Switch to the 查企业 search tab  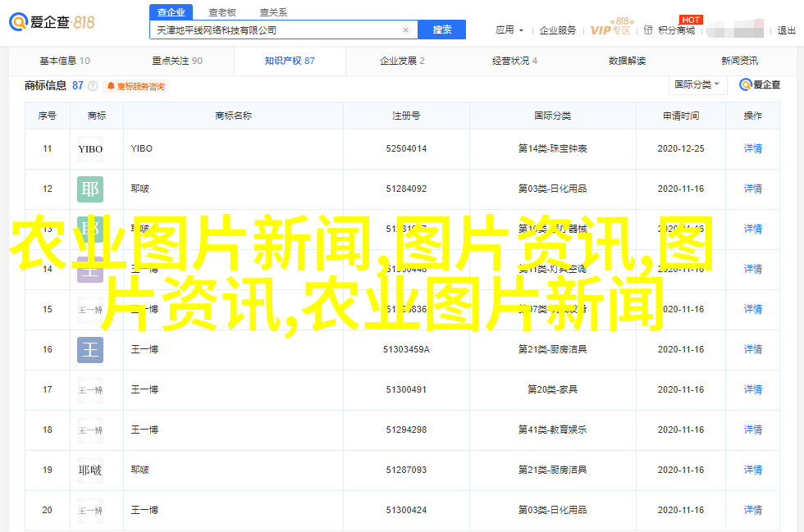pyautogui.click(x=171, y=12)
